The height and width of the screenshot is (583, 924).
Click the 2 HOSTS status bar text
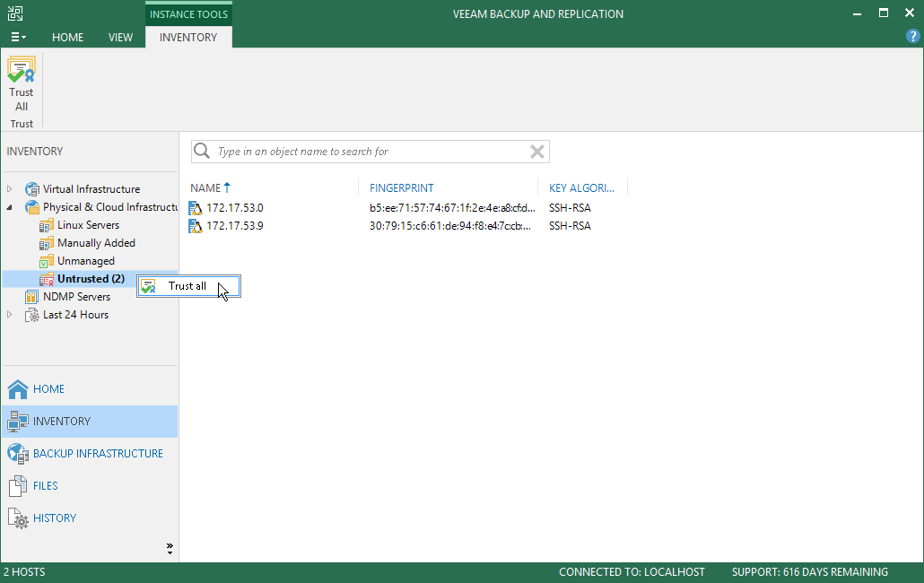coord(24,572)
